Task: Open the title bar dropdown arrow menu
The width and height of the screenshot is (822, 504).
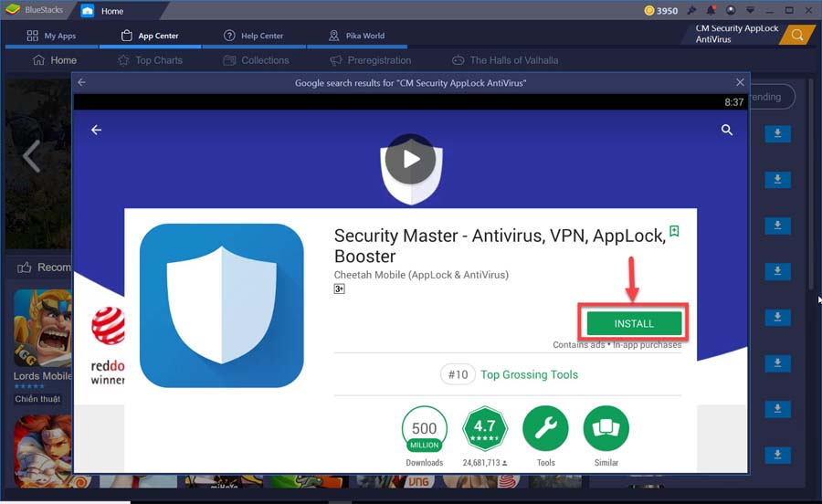Action: 750,10
